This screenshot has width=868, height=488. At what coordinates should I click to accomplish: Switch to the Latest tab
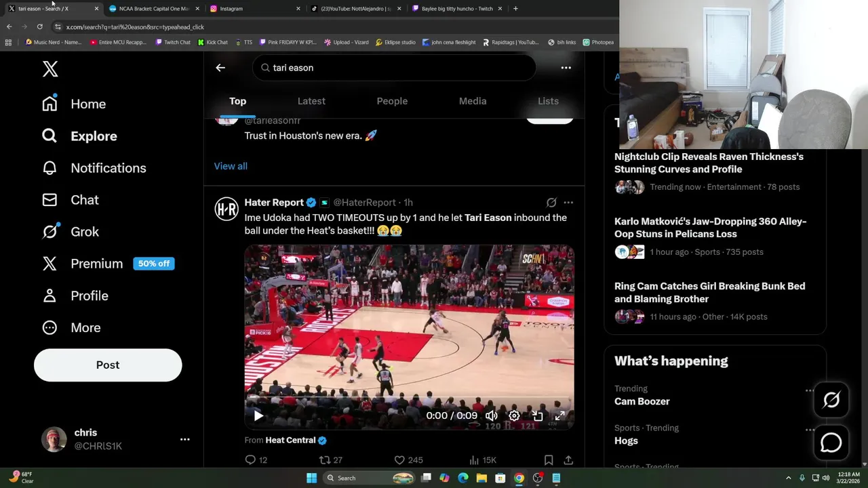coord(311,101)
